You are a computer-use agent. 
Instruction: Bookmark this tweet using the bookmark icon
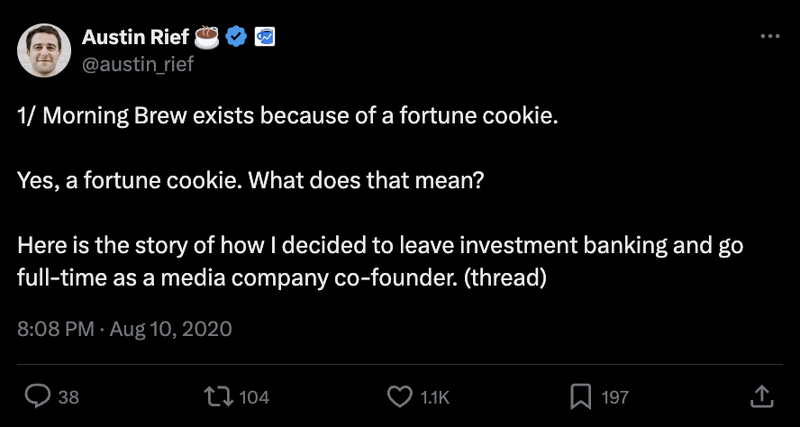580,397
